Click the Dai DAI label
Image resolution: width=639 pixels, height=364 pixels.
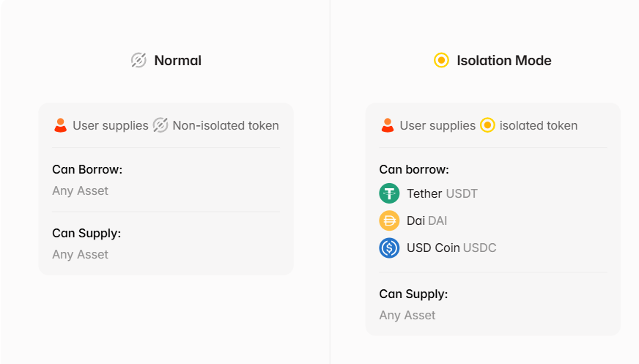426,220
